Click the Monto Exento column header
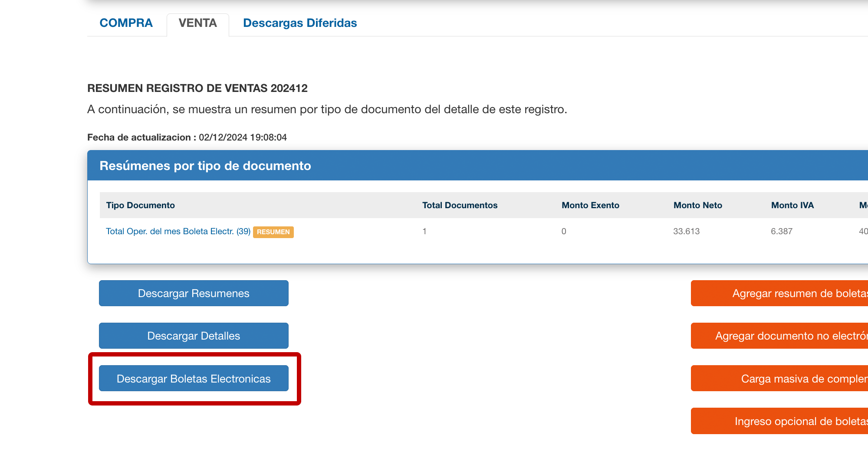The width and height of the screenshot is (868, 471). click(x=590, y=205)
